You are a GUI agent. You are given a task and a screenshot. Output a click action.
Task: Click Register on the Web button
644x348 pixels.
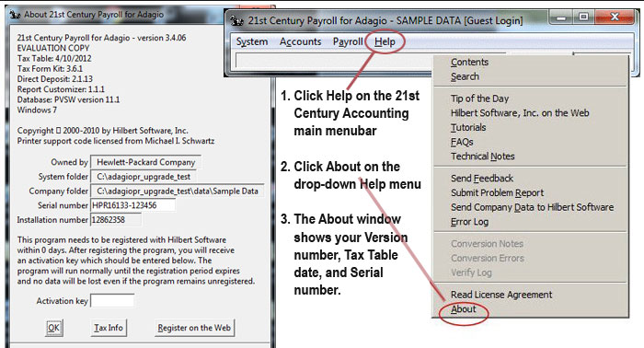coord(194,328)
